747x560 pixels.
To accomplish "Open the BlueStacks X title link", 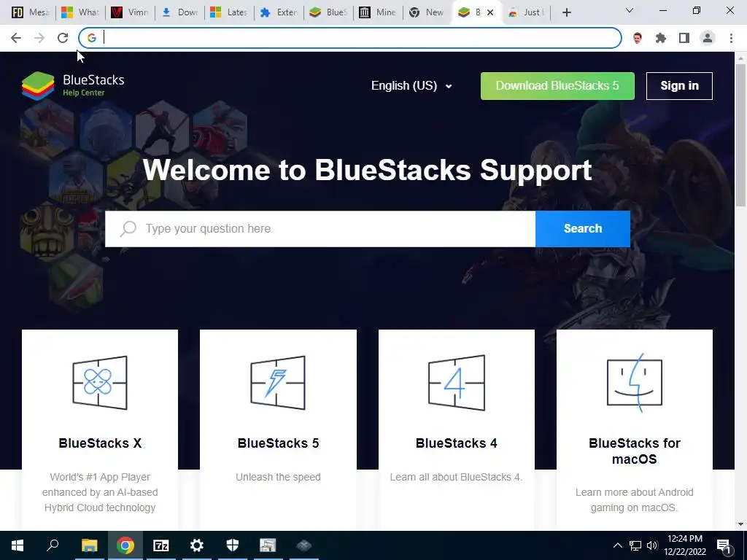I will (x=100, y=443).
